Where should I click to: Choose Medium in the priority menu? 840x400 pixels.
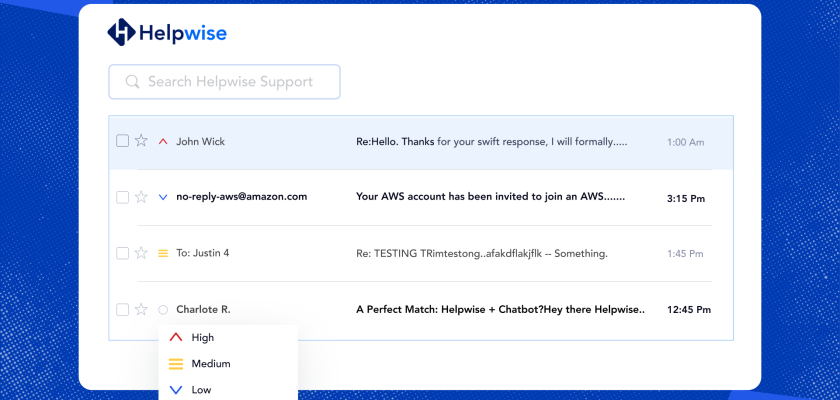tap(210, 364)
